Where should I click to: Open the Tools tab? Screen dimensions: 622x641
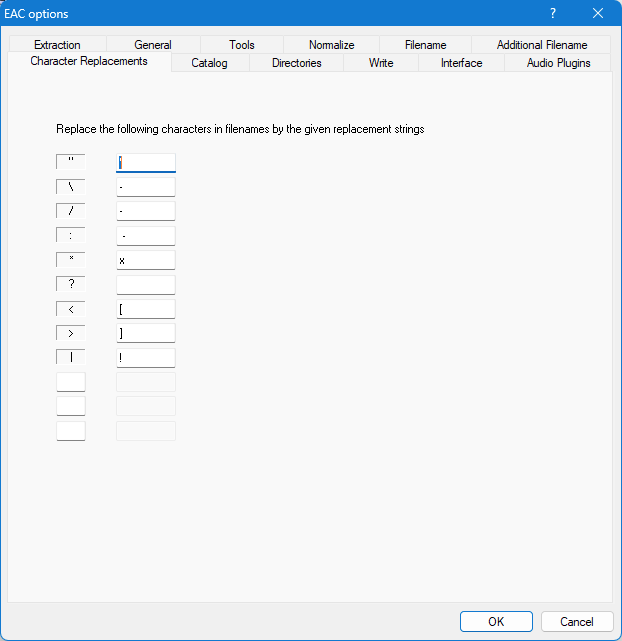click(241, 45)
